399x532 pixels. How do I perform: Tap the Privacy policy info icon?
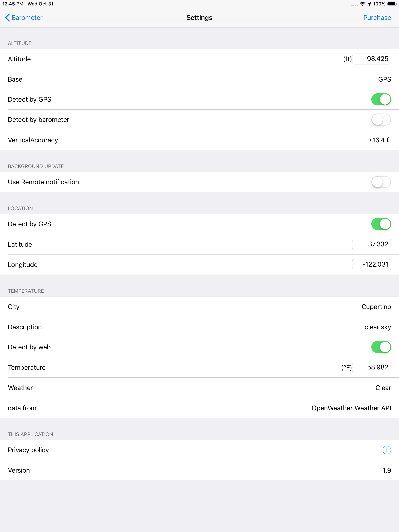(x=387, y=450)
